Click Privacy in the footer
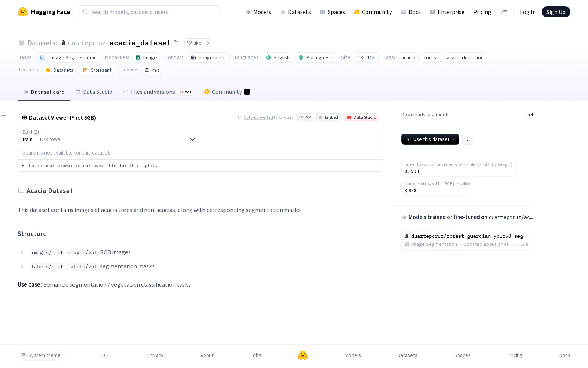Image resolution: width=588 pixels, height=368 pixels. coord(155,355)
